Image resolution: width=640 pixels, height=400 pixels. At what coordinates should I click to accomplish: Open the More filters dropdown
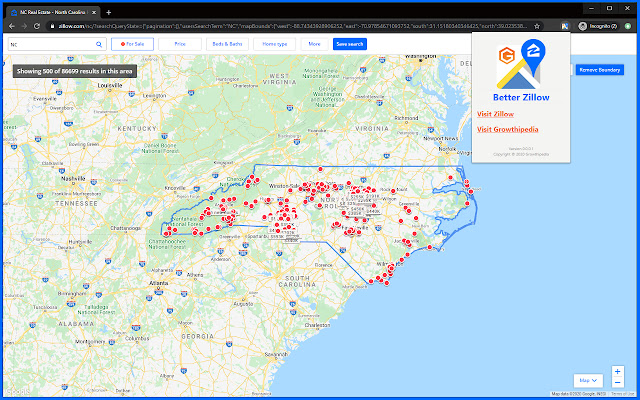click(x=314, y=44)
